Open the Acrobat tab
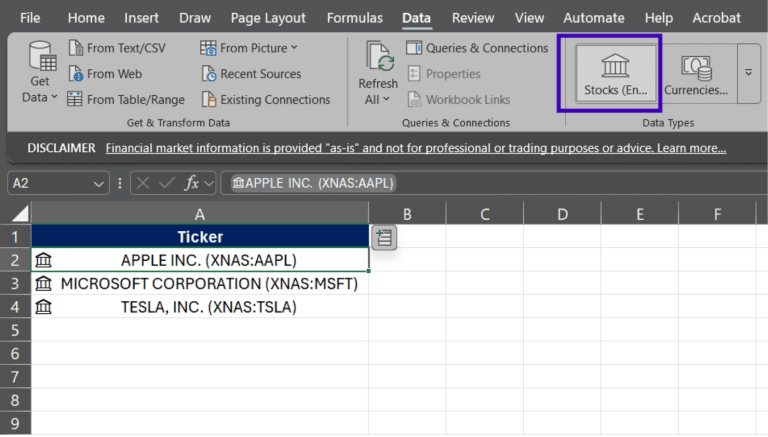Viewport: 768px width, 437px height. tap(716, 18)
